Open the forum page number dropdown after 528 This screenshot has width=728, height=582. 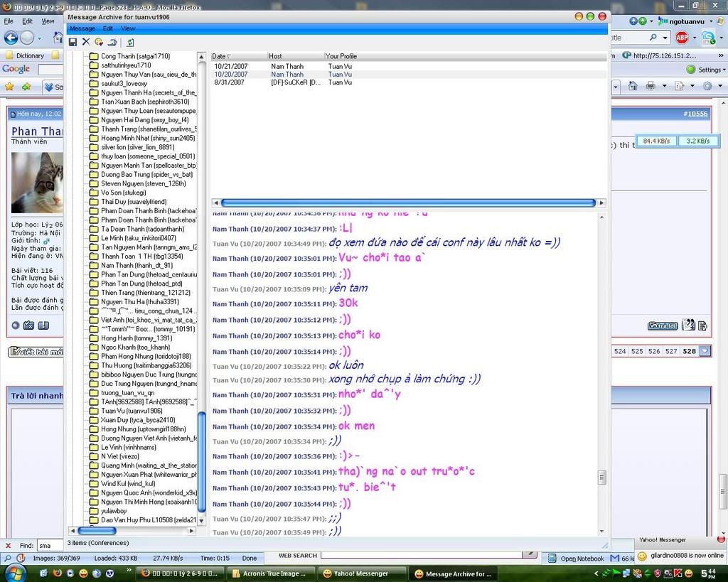[705, 351]
